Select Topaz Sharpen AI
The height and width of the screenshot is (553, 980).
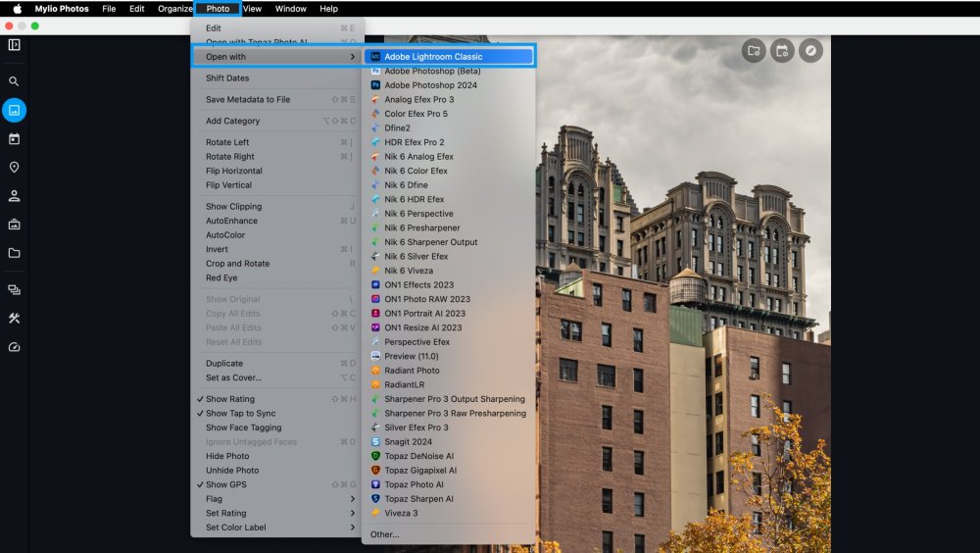click(x=449, y=498)
